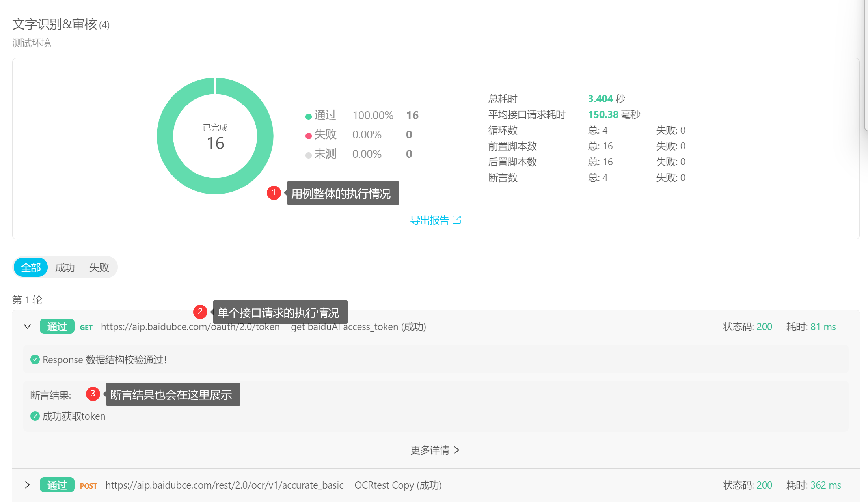
Task: Click the check icon next to 成功获取token
Action: [35, 416]
